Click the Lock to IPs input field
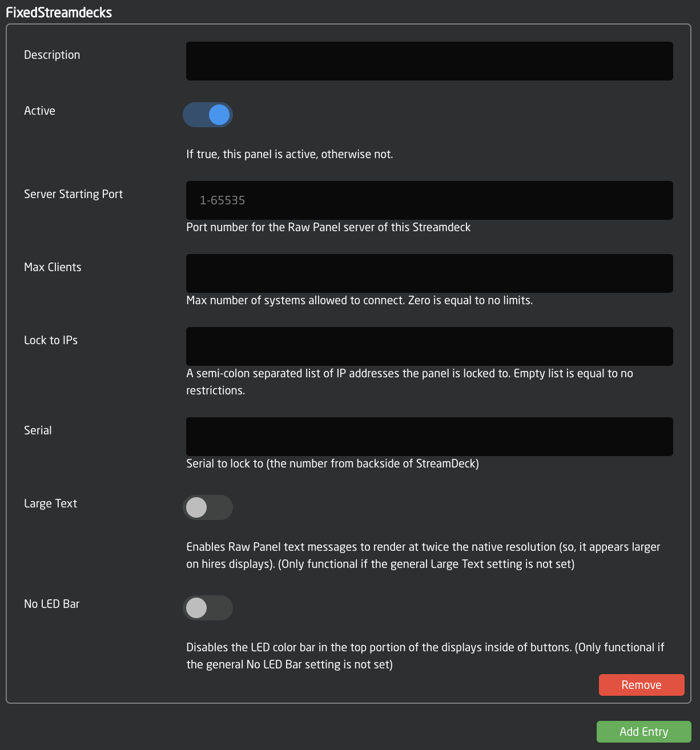The width and height of the screenshot is (700, 750). (429, 346)
